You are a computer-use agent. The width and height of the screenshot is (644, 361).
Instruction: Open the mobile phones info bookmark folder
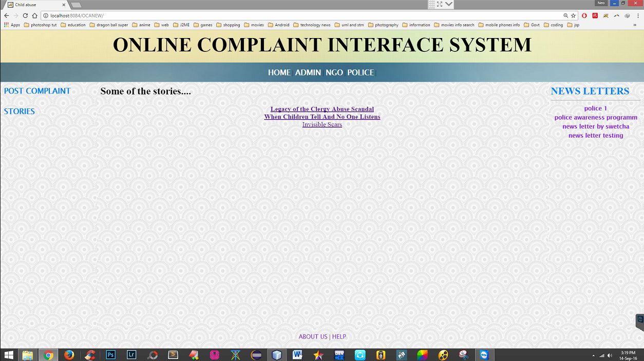(x=499, y=25)
